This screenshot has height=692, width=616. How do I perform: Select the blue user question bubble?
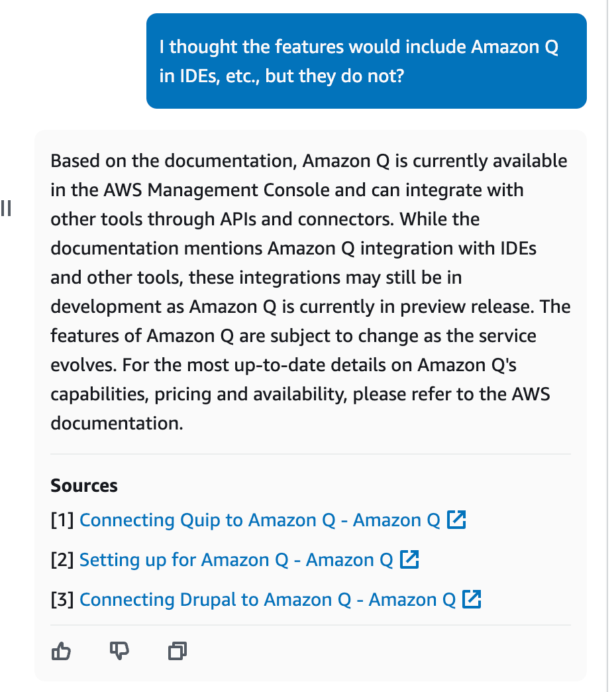pos(366,61)
